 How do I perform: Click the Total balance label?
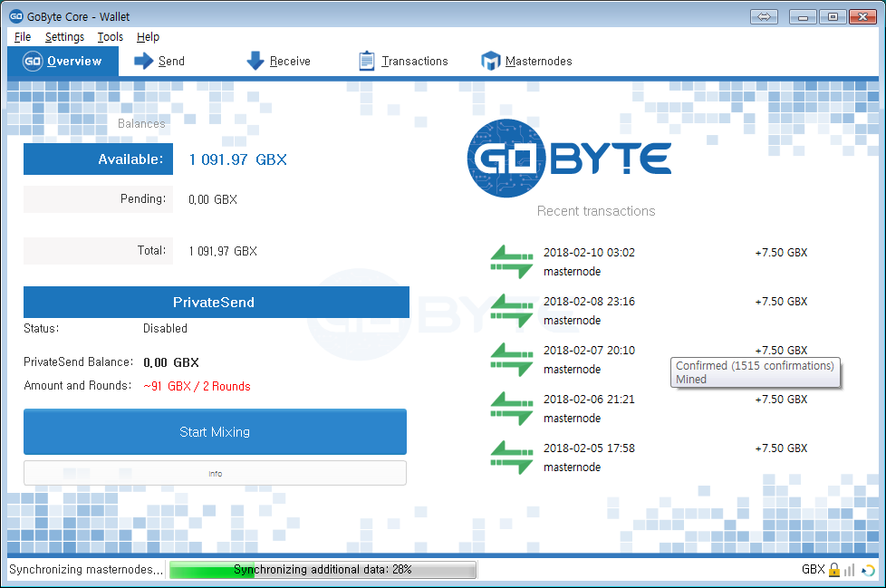tap(99, 251)
